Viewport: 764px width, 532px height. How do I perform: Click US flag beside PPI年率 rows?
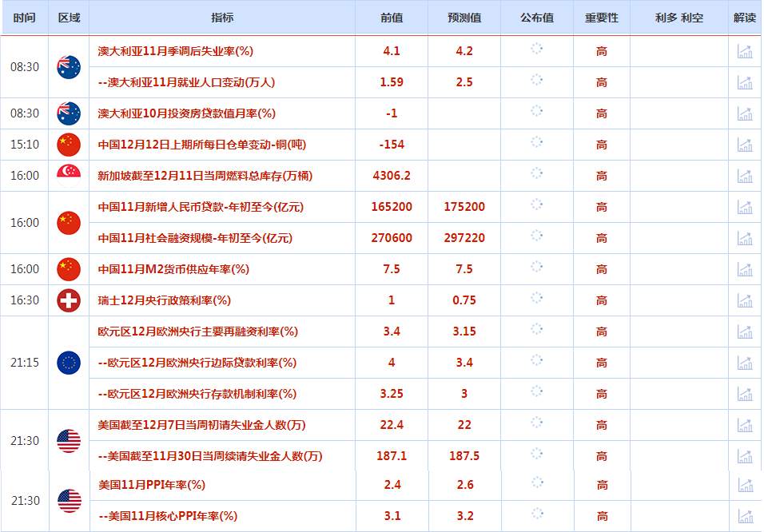point(70,501)
